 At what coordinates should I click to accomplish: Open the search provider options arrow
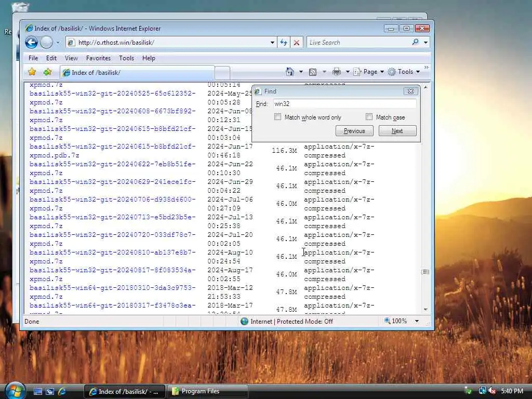click(425, 43)
